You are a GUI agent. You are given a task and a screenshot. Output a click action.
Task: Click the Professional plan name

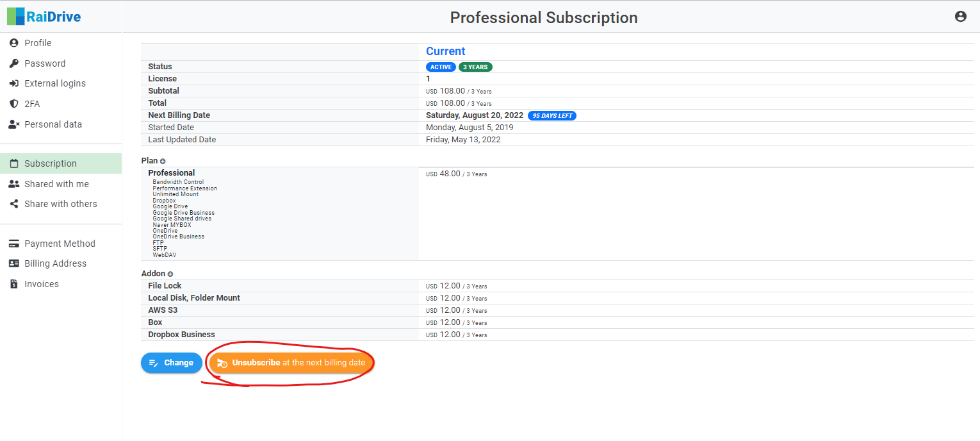(172, 173)
